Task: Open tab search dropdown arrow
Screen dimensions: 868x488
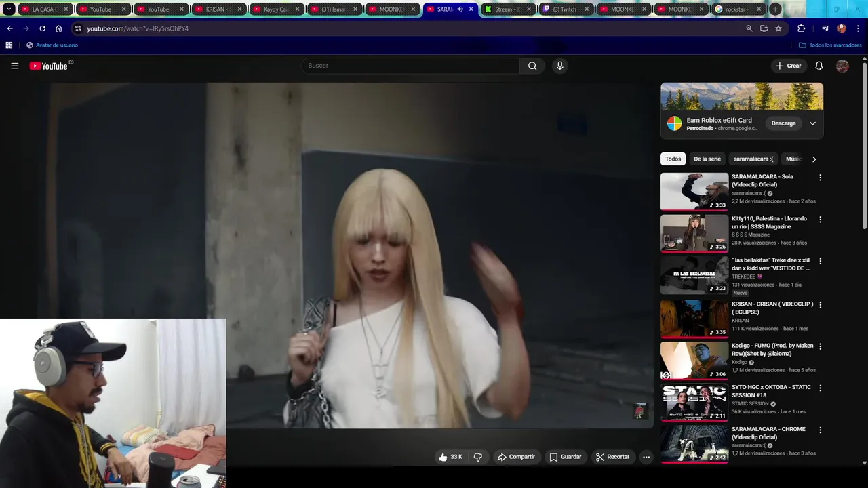Action: coord(9,9)
